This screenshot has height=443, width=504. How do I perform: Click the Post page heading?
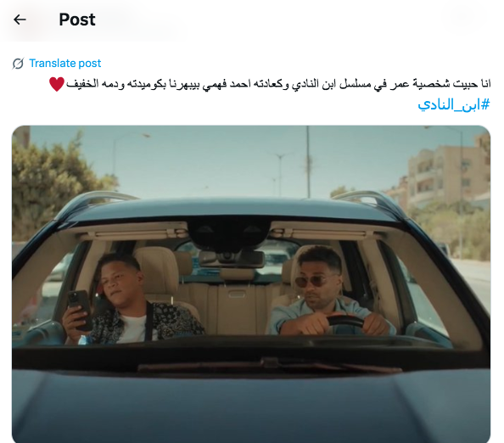[77, 20]
